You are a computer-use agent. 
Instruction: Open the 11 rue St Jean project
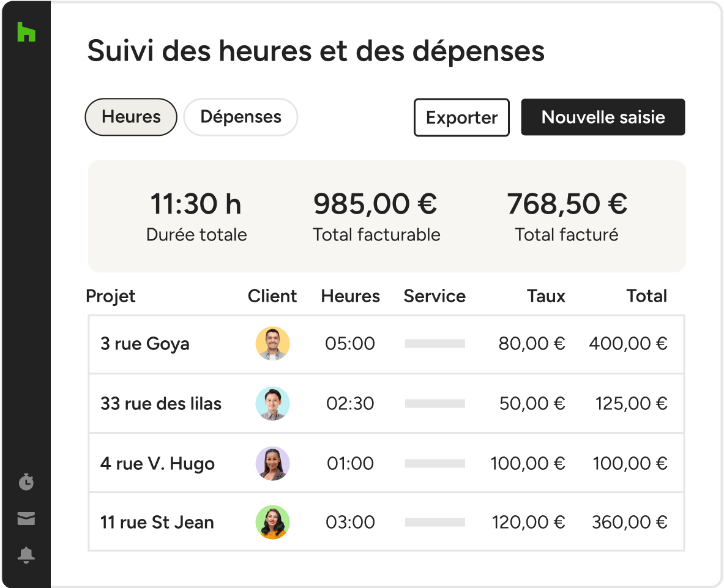pos(157,523)
